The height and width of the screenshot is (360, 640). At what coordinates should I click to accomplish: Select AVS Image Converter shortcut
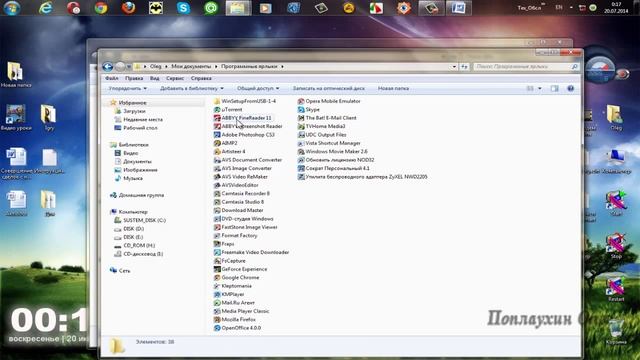(x=243, y=168)
